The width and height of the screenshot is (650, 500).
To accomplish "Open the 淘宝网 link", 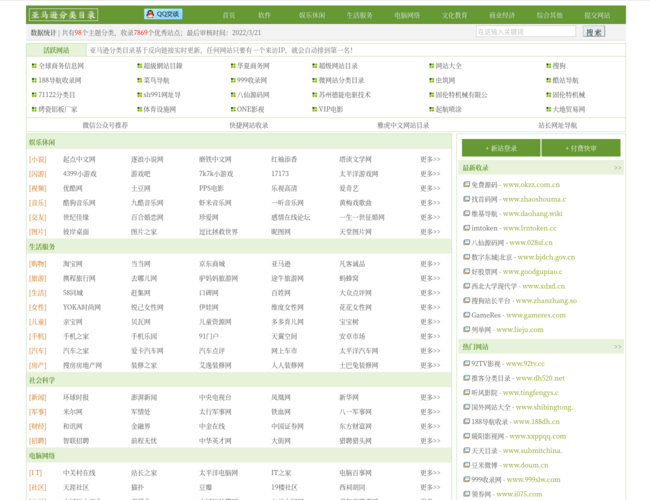I will pos(72,263).
